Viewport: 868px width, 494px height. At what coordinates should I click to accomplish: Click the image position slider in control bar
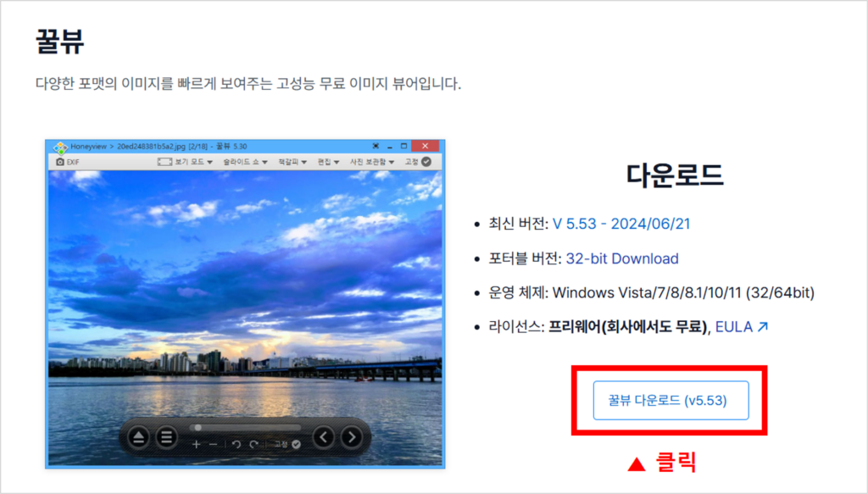click(x=245, y=428)
